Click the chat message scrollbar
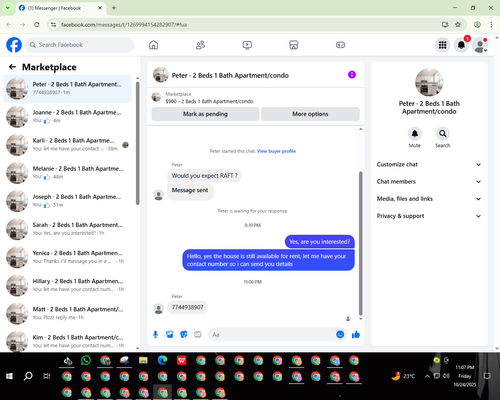Screen dimensions: 500x400 360,243
